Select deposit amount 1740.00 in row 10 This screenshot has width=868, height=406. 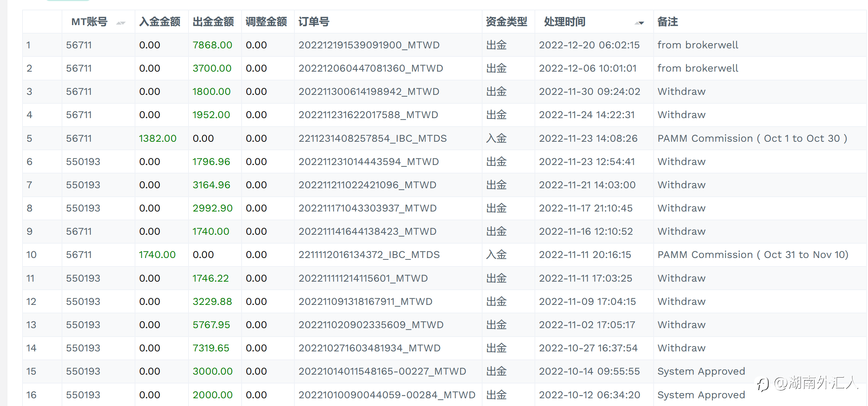(x=158, y=255)
